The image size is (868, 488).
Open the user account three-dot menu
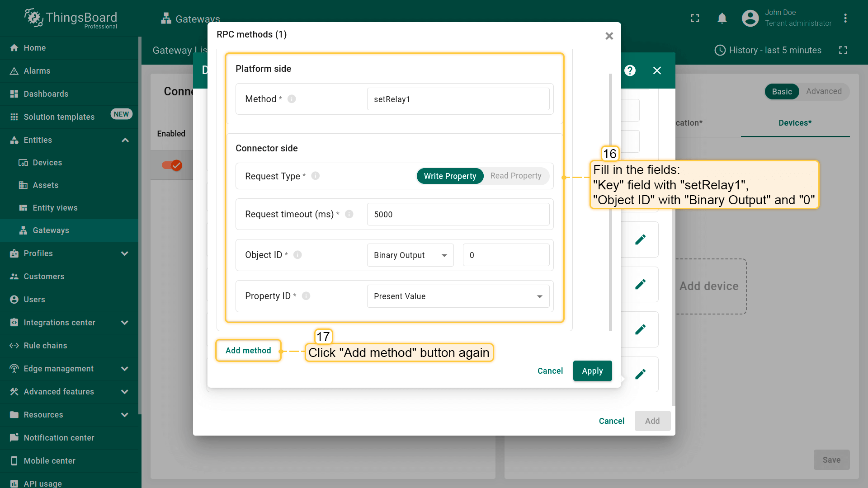845,18
